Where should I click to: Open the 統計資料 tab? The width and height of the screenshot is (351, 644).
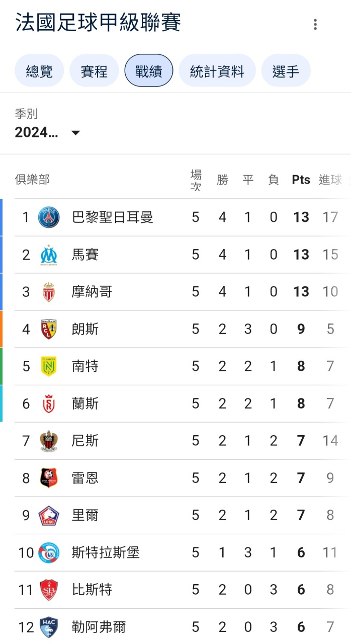(217, 71)
